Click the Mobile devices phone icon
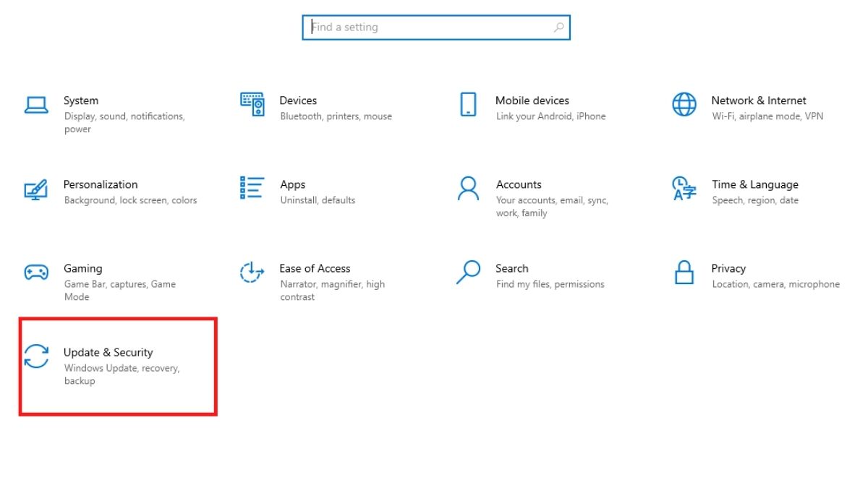The width and height of the screenshot is (868, 488). click(468, 104)
